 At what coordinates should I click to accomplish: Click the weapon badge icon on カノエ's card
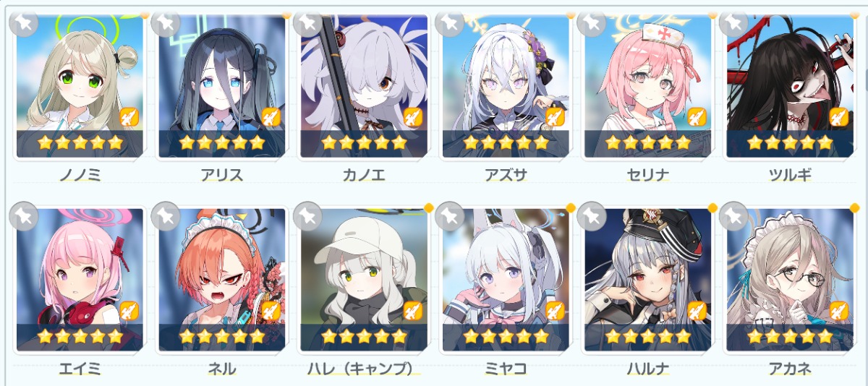tap(412, 116)
